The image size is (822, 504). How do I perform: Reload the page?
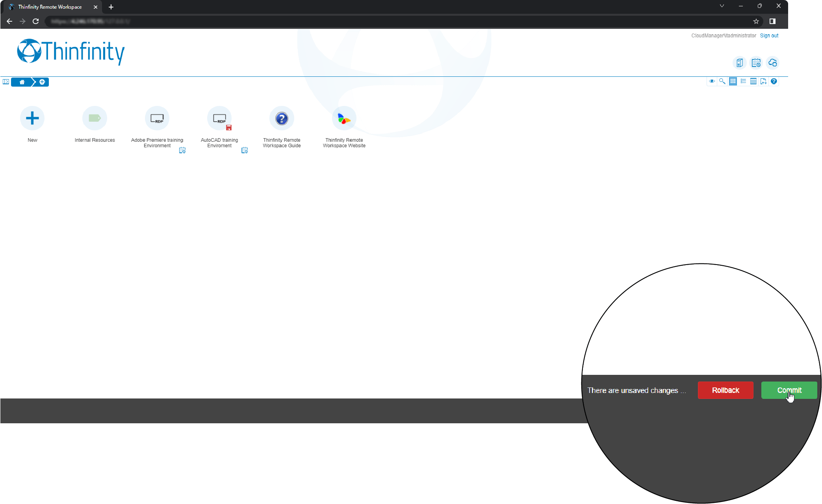(x=35, y=21)
